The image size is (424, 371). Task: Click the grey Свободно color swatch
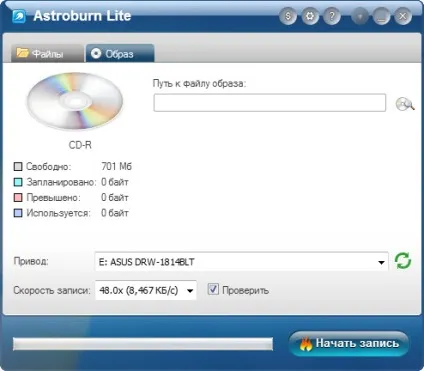click(x=18, y=167)
